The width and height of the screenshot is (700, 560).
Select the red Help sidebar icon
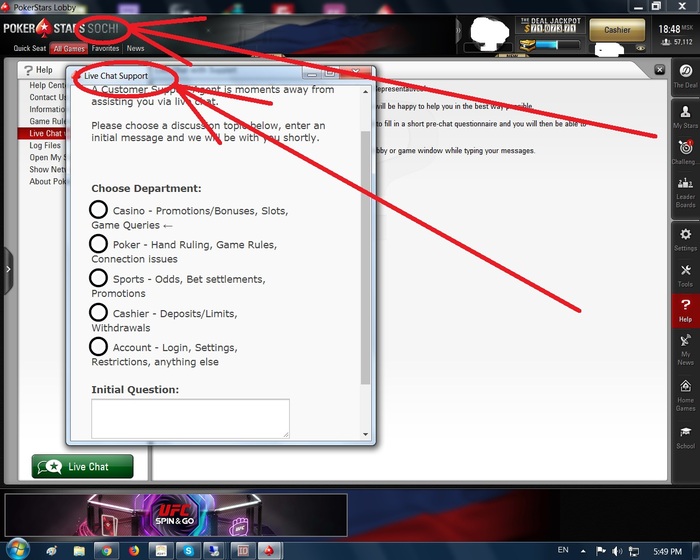click(x=685, y=311)
